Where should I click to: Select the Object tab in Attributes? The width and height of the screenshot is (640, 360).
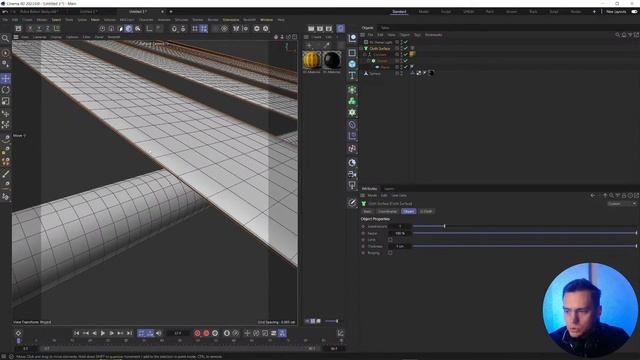pyautogui.click(x=408, y=211)
